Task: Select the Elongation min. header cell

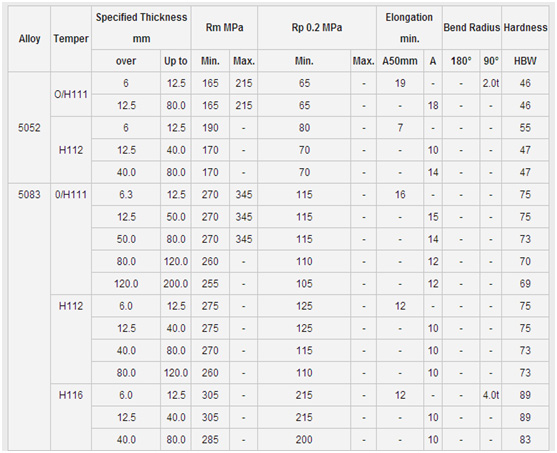Action: point(409,27)
